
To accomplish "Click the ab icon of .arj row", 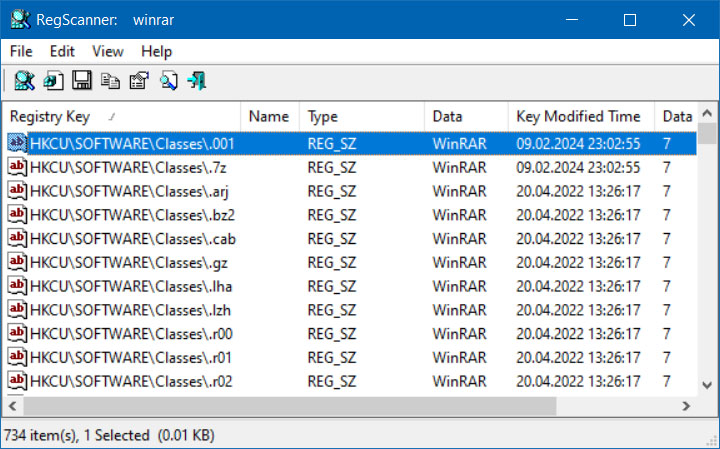I will point(17,191).
